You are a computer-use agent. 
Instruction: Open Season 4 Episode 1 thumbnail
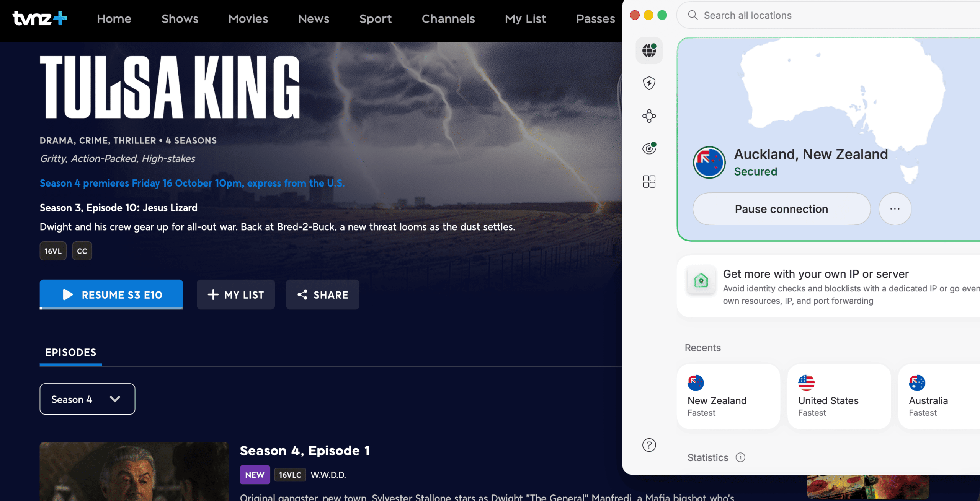tap(134, 471)
